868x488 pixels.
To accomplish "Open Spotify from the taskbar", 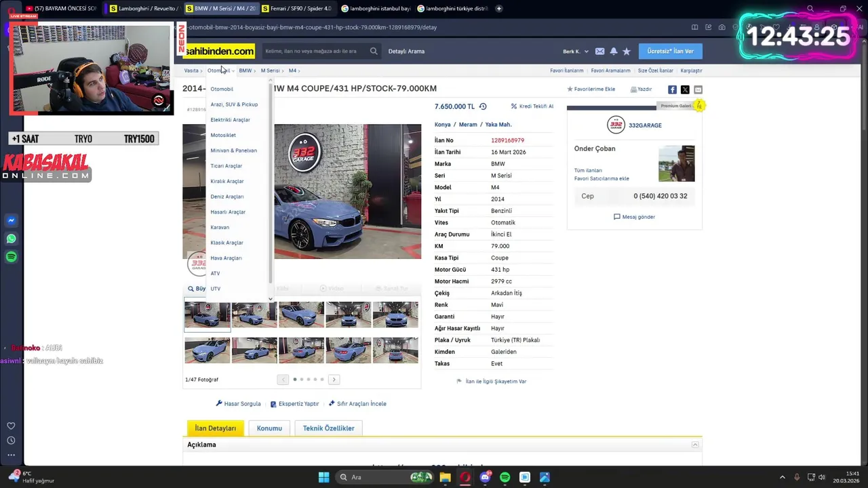I will pyautogui.click(x=505, y=477).
